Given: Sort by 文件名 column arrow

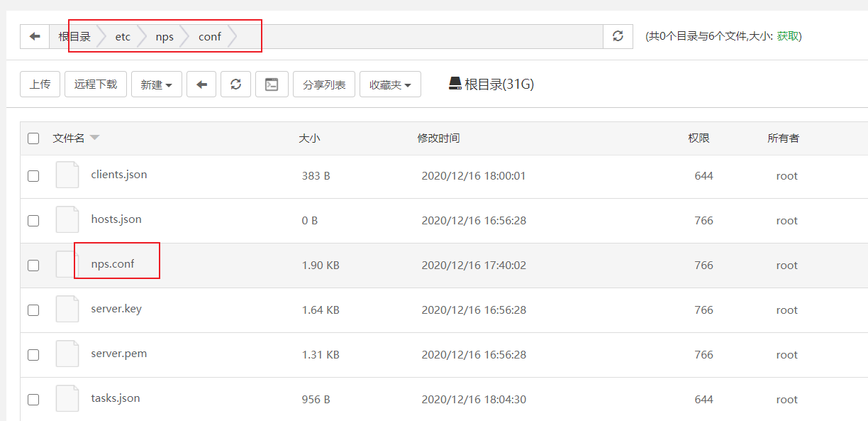Looking at the screenshot, I should point(94,138).
